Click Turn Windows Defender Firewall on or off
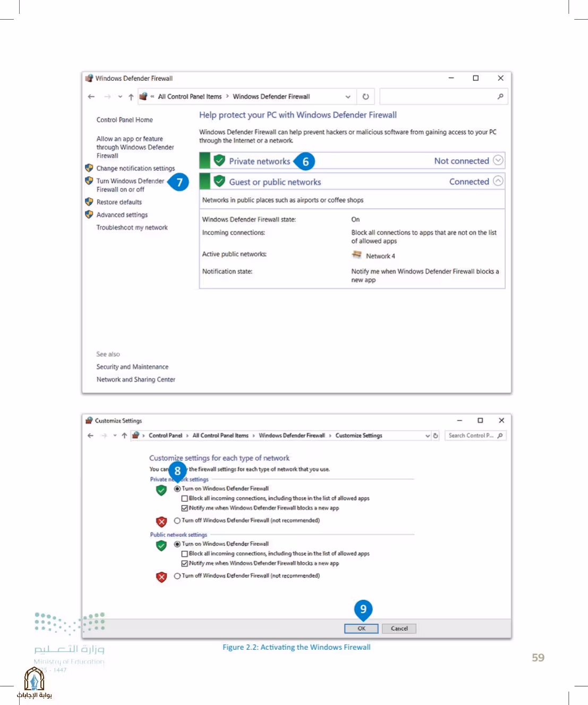Image resolution: width=588 pixels, height=705 pixels. (x=130, y=185)
